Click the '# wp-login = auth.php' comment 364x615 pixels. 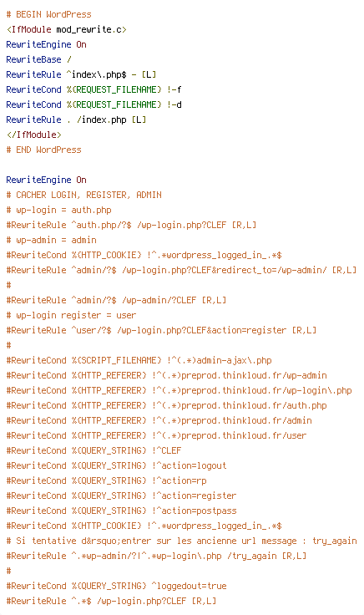[58, 210]
